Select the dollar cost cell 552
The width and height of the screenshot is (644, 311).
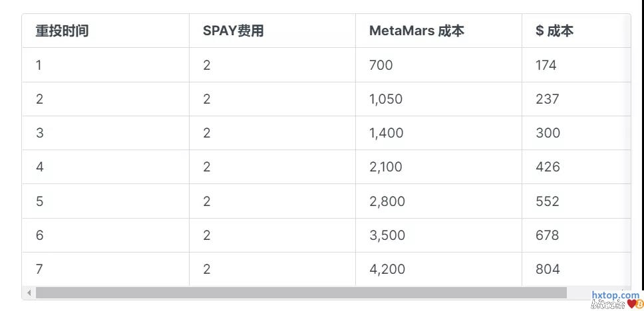548,201
